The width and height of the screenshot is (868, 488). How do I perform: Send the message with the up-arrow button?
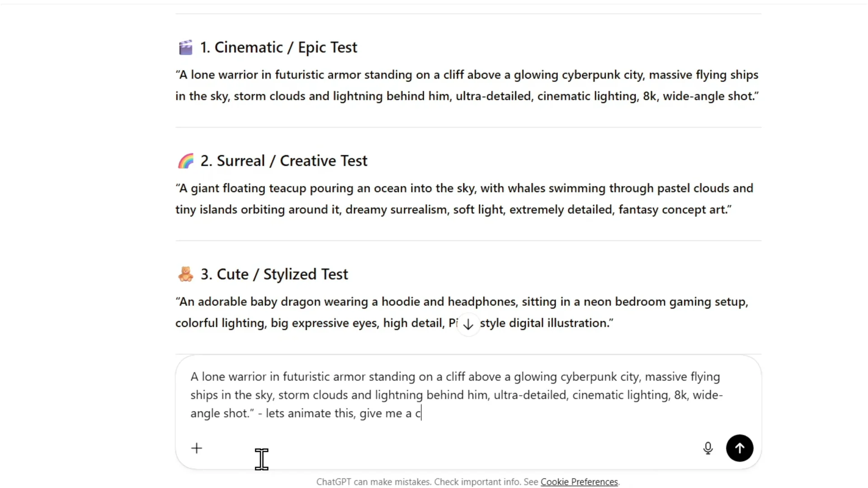tap(740, 448)
